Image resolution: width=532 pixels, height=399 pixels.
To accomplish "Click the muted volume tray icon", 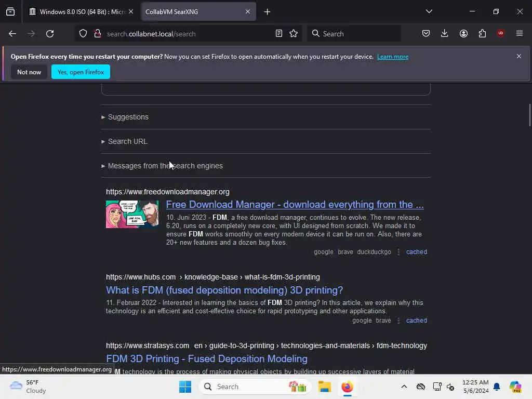I will tap(450, 387).
